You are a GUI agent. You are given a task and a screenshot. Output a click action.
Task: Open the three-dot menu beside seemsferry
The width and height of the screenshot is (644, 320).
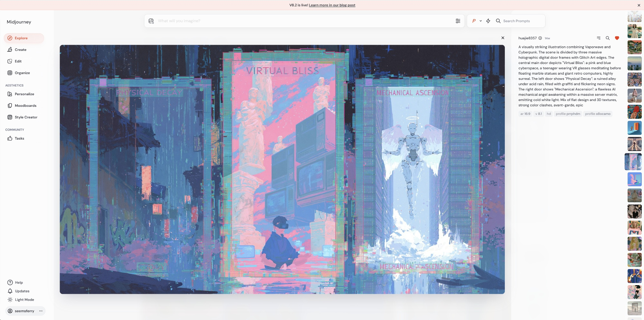tap(41, 311)
